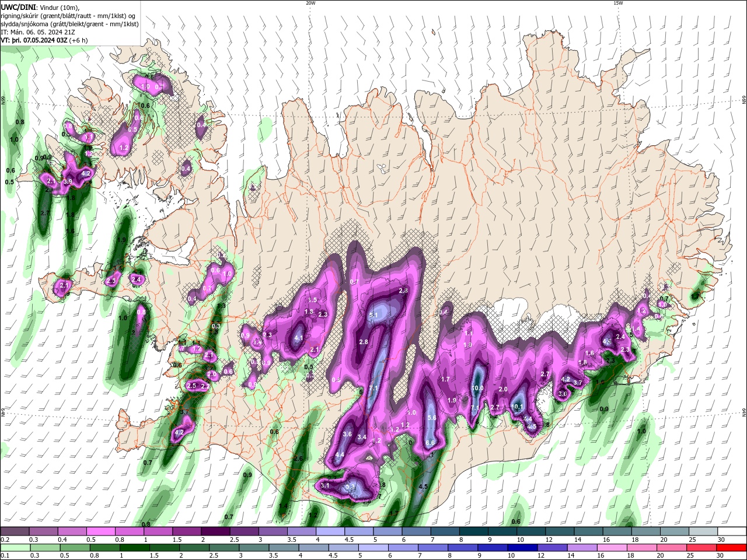Select the '10.1' precipitation value on the map
The image size is (747, 560).
pyautogui.click(x=517, y=407)
